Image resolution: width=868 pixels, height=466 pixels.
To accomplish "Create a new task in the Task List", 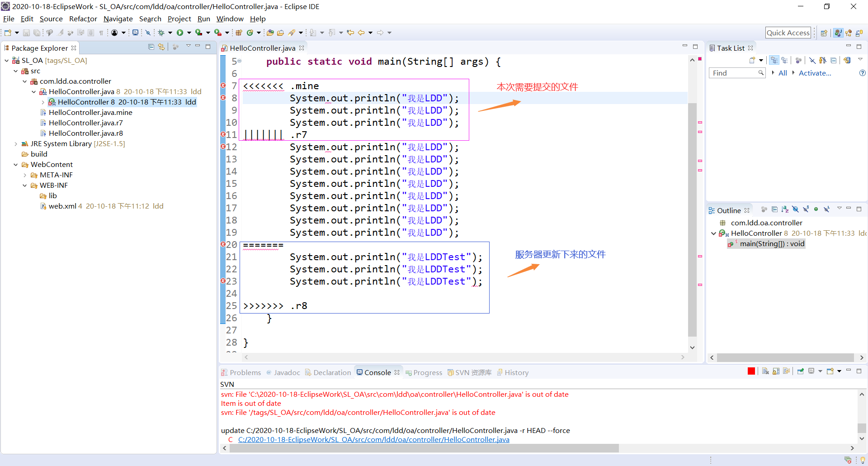I will click(x=752, y=60).
